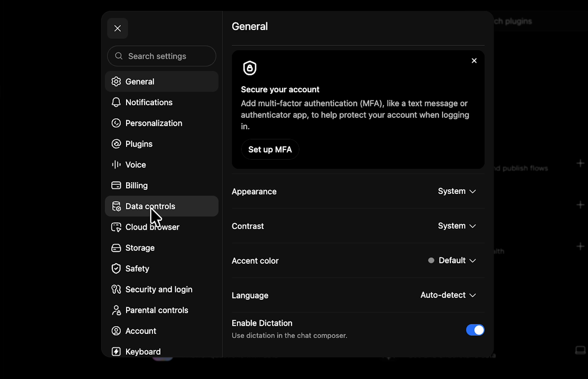The height and width of the screenshot is (379, 588).
Task: Open the Contrast System dropdown
Action: tap(457, 226)
